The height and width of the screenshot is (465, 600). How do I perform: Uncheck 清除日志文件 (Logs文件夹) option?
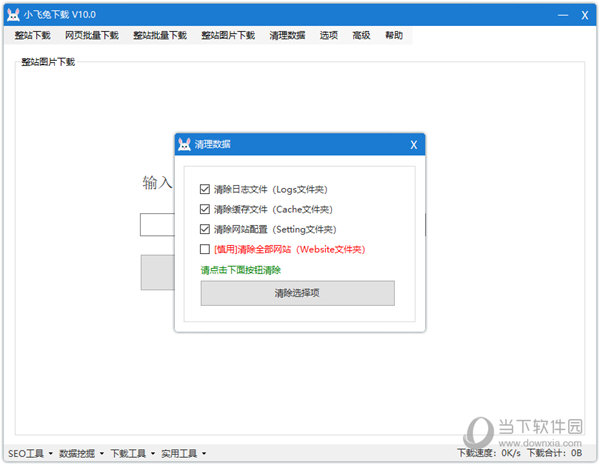[205, 189]
